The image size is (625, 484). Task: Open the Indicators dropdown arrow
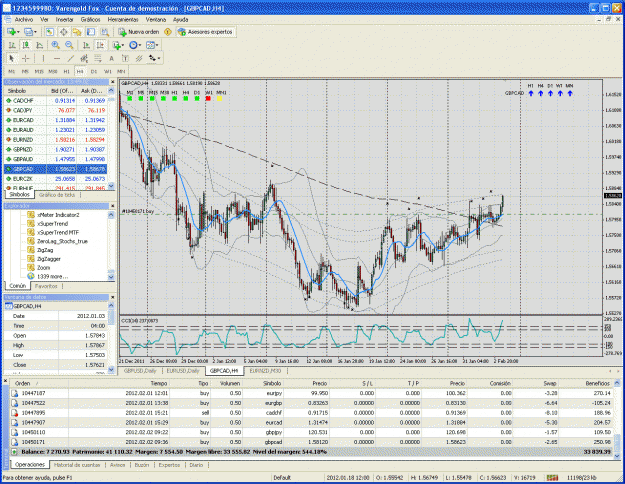point(123,45)
